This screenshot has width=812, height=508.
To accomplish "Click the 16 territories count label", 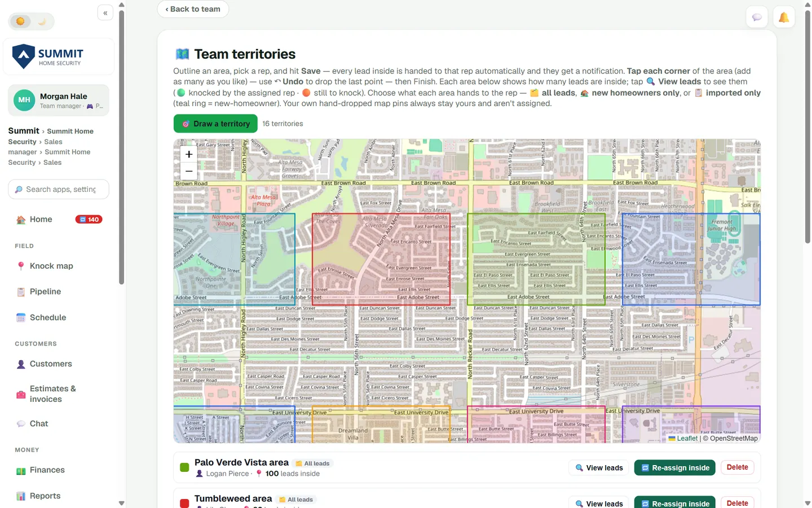I will pyautogui.click(x=283, y=124).
